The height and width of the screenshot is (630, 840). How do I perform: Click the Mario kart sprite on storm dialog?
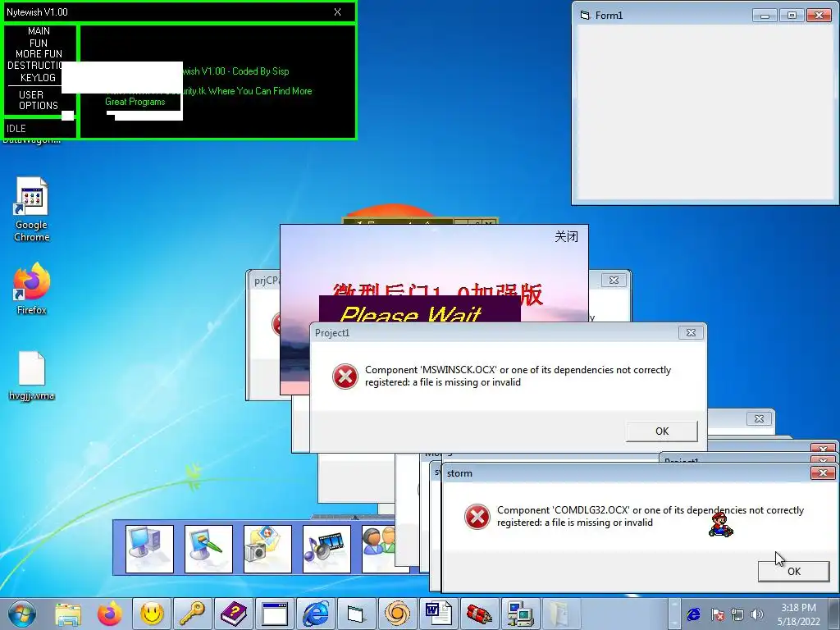click(720, 524)
